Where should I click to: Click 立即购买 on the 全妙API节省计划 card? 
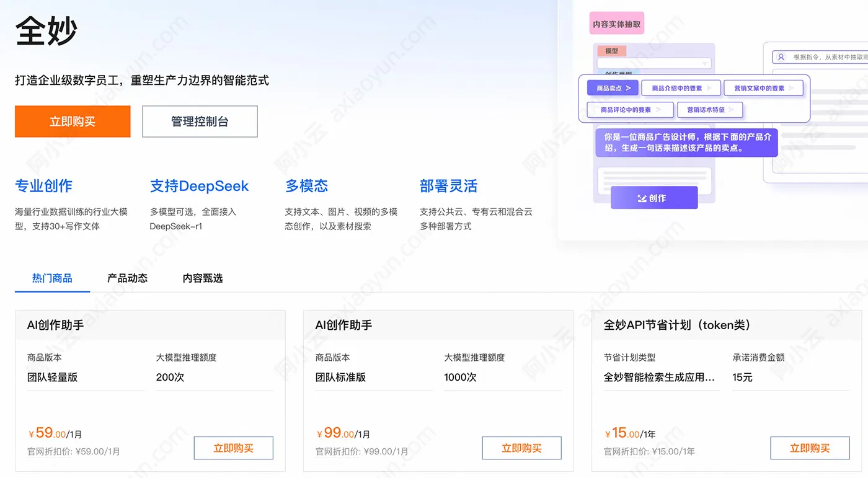click(810, 448)
